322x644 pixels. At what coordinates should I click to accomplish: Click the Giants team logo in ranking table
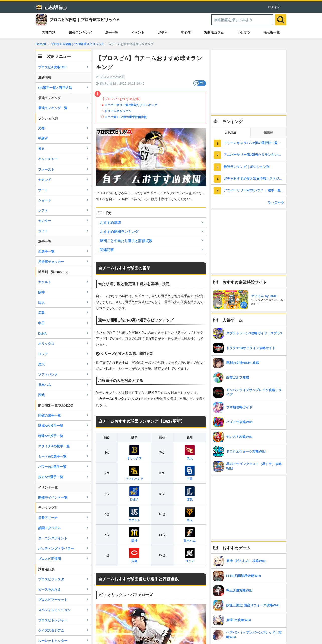[190, 512]
